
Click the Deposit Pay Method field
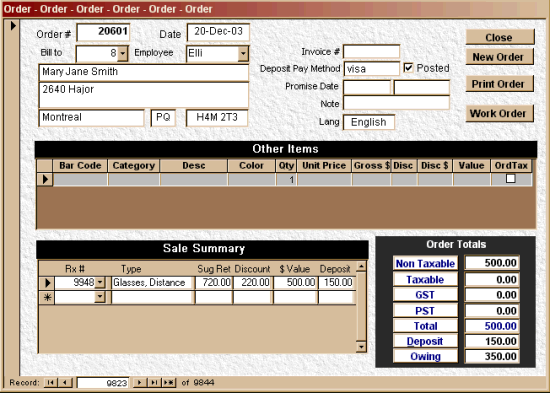coord(371,69)
